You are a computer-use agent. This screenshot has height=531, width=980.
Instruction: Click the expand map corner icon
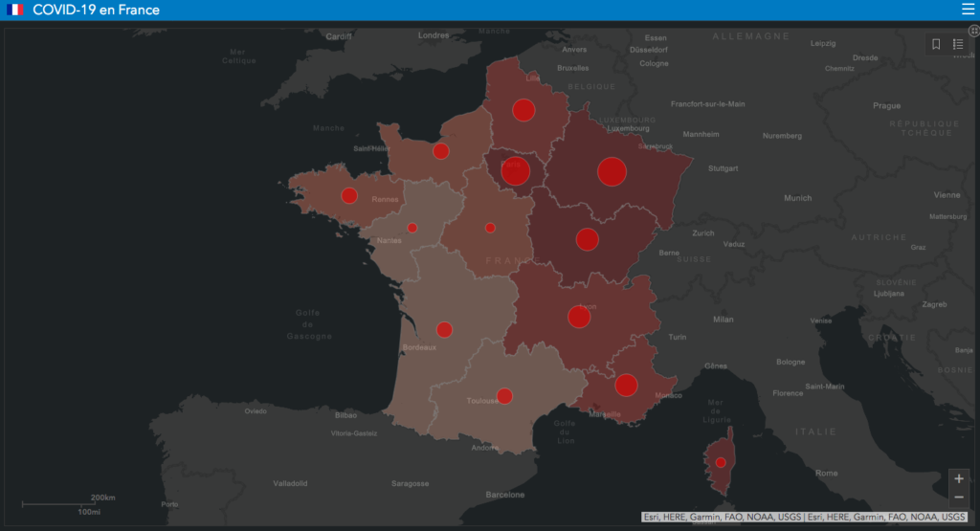point(973,31)
